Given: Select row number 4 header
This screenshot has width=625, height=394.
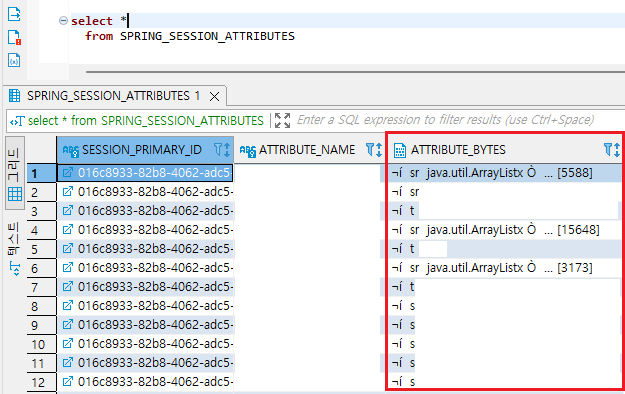Looking at the screenshot, I should click(41, 230).
